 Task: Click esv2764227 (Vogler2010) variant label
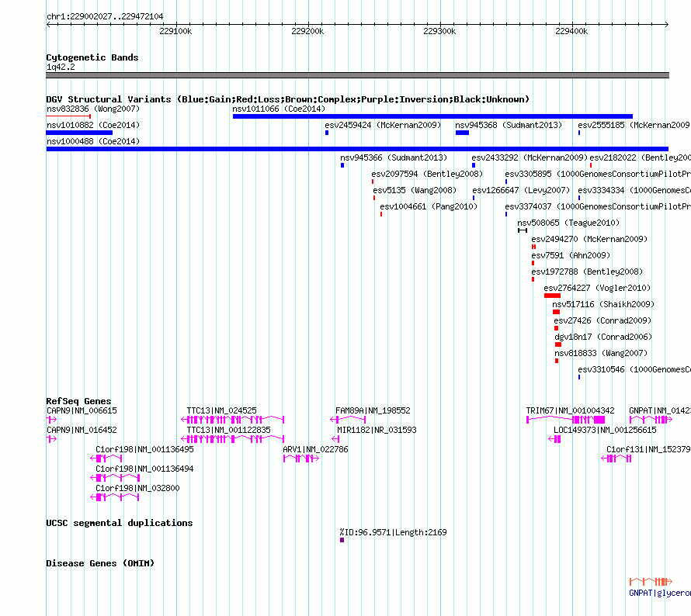597,288
